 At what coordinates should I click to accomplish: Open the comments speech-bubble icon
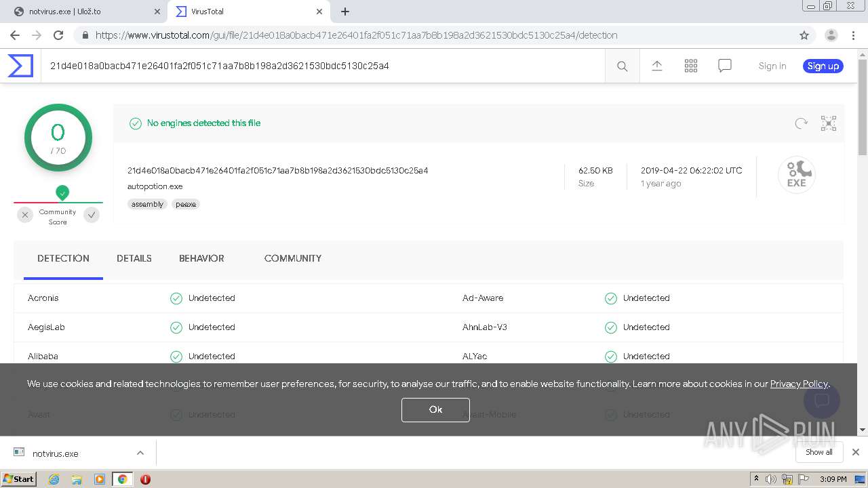tap(725, 66)
